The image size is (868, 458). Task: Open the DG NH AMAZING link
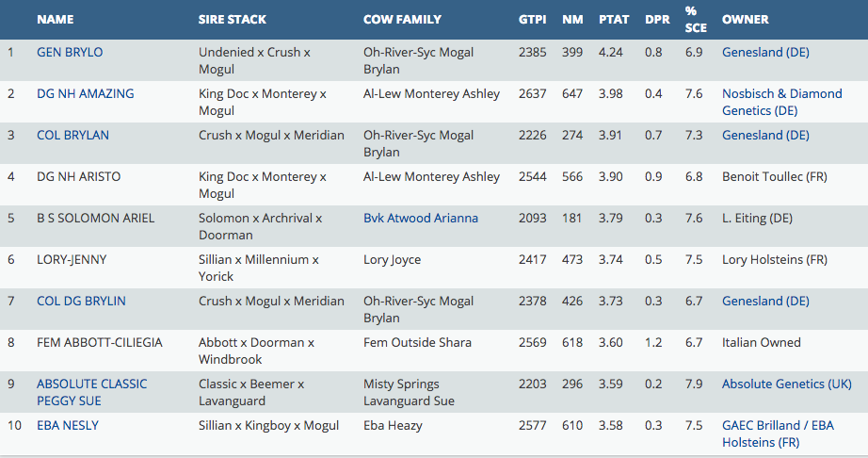tap(85, 94)
